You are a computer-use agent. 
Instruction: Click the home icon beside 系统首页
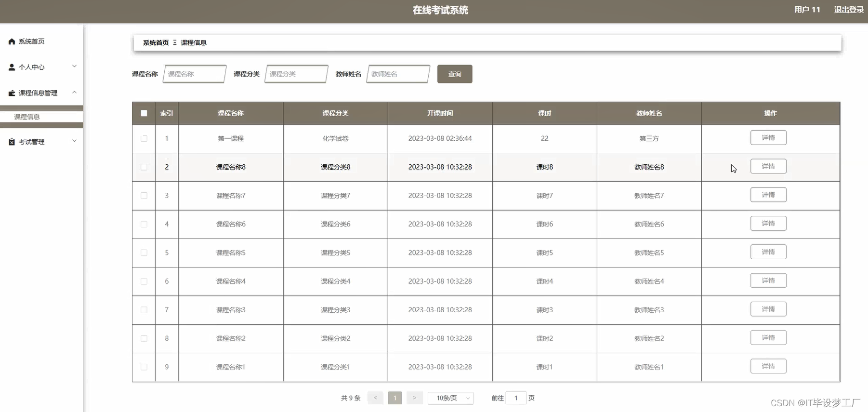12,41
